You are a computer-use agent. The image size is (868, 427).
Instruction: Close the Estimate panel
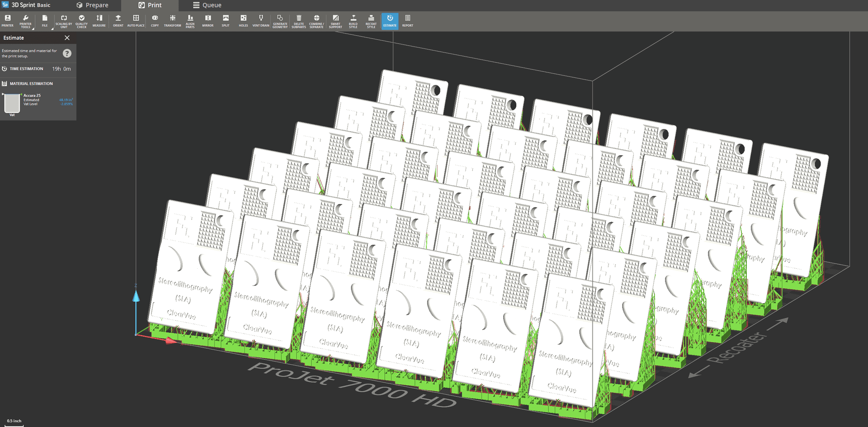(67, 38)
